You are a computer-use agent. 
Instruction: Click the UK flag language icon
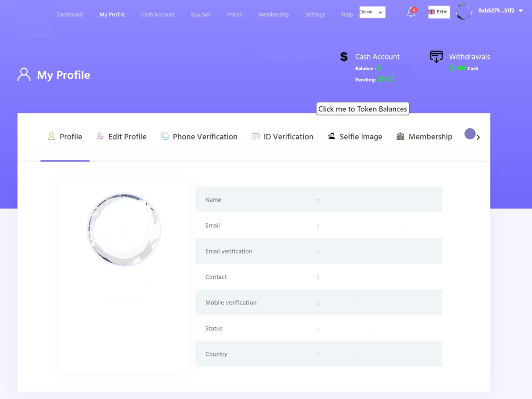point(431,12)
